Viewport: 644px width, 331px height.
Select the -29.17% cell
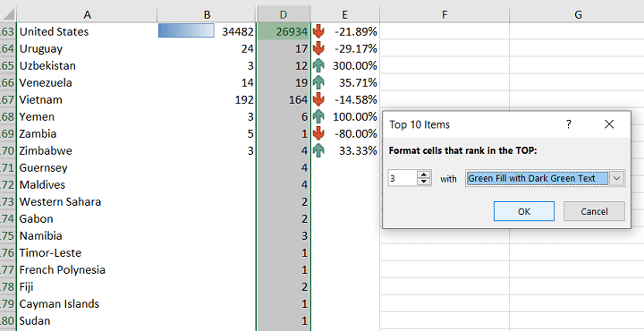(x=345, y=49)
